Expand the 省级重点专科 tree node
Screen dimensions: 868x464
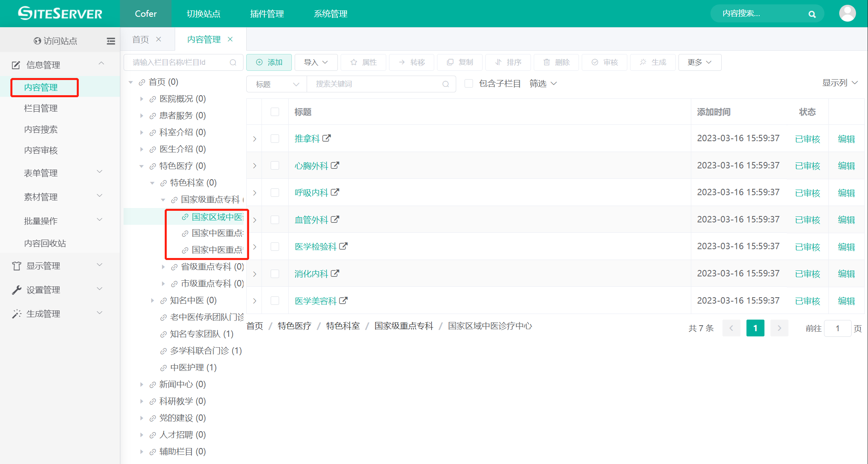[163, 267]
